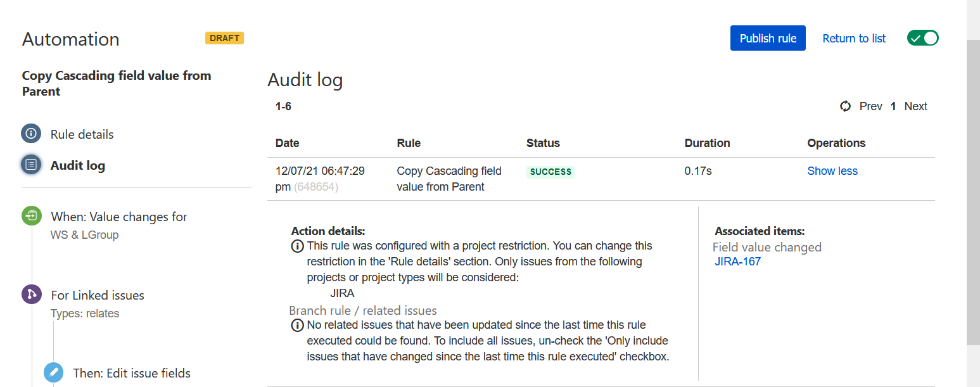
Task: Select the green trigger icon for Value changes
Action: point(32,216)
